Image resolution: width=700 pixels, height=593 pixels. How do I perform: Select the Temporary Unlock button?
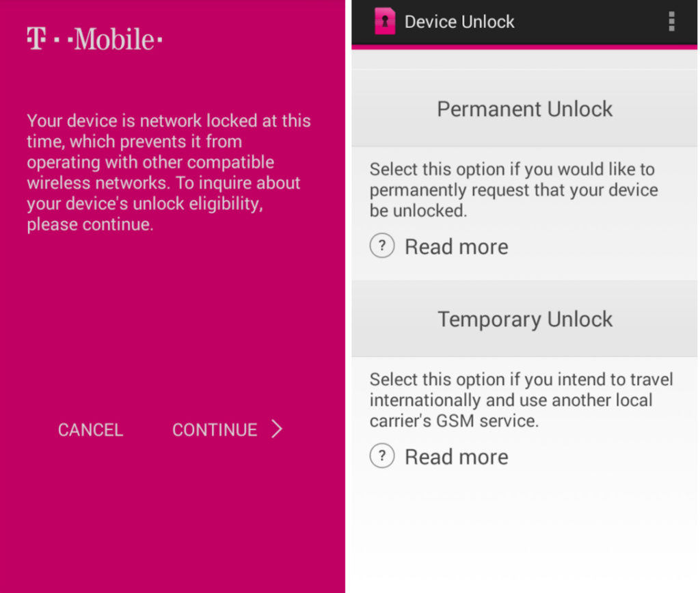pyautogui.click(x=524, y=319)
